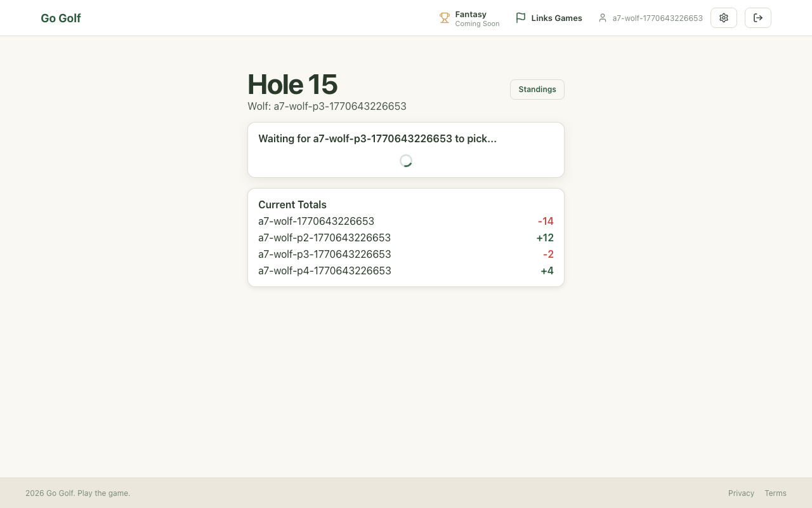
Task: Open the Links Games menu item
Action: [x=556, y=18]
